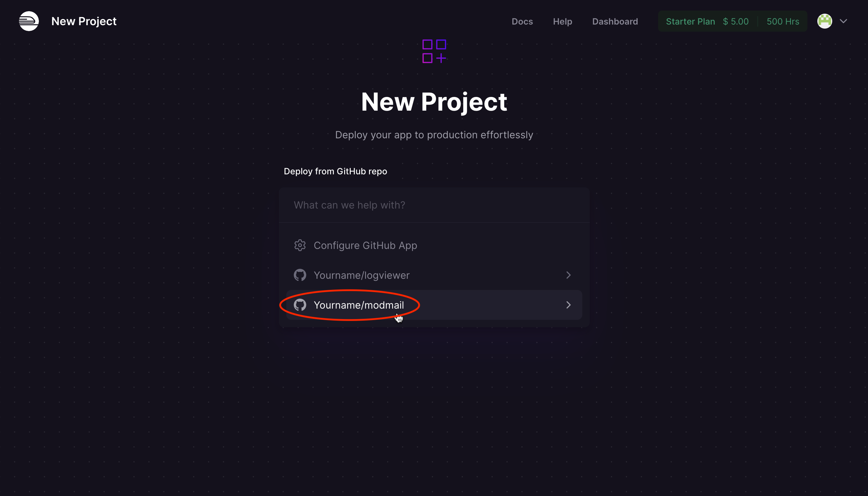Click the Railway logo in the top left
This screenshot has width=868, height=496.
point(29,21)
